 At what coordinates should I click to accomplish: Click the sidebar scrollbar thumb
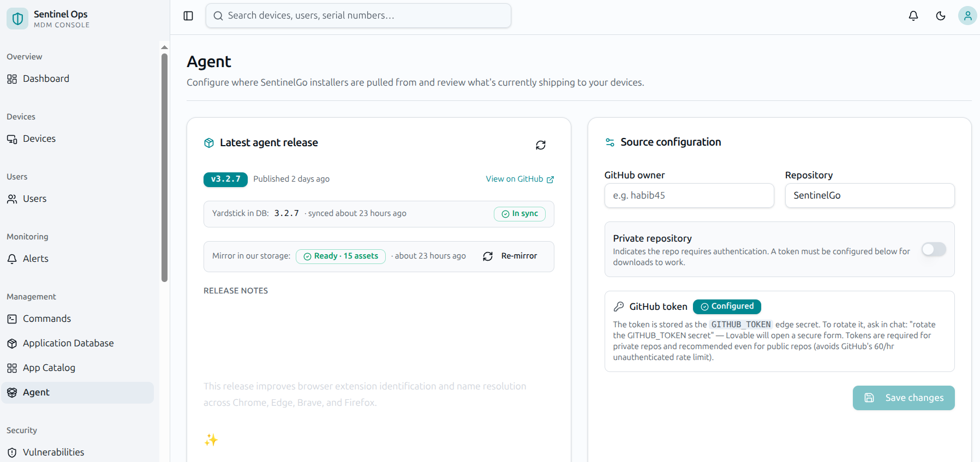pos(165,167)
